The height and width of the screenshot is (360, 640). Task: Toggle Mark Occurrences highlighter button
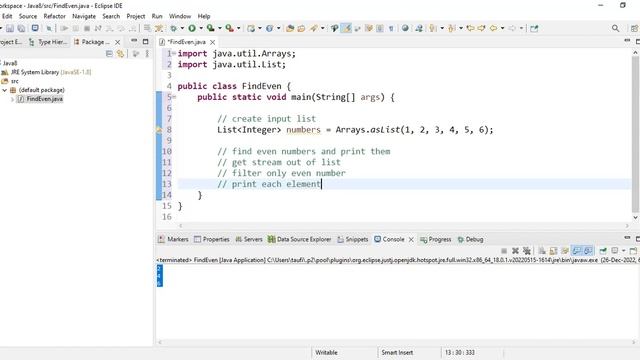tap(347, 28)
